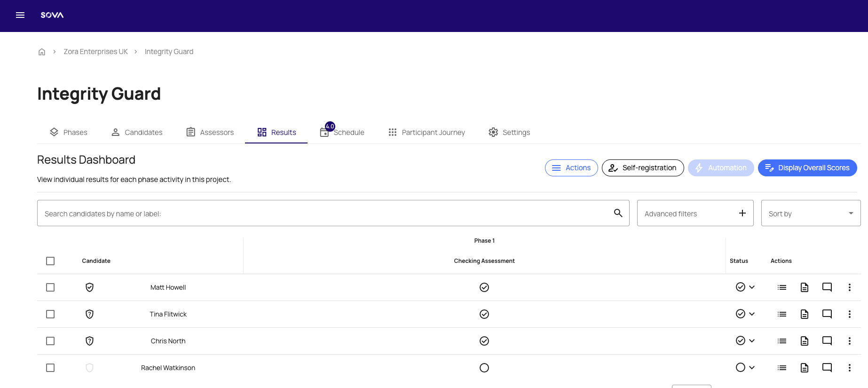Open more options for Chris North

[849, 341]
